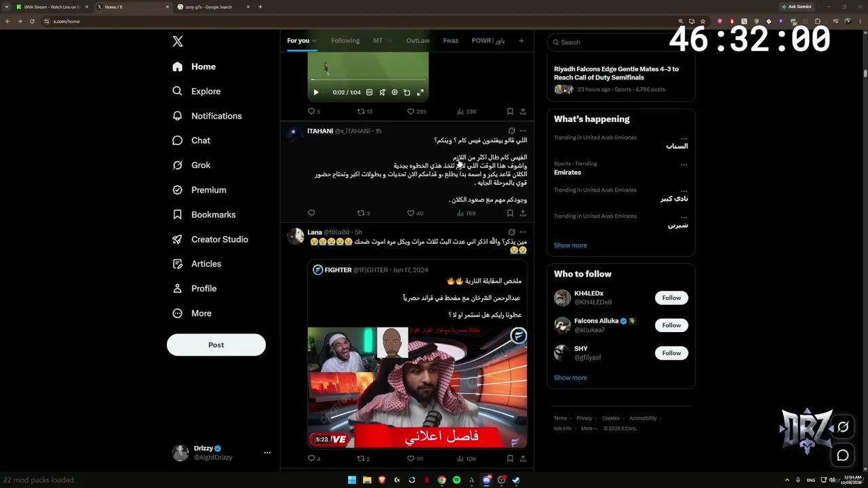Open Creator Studio

click(210, 239)
